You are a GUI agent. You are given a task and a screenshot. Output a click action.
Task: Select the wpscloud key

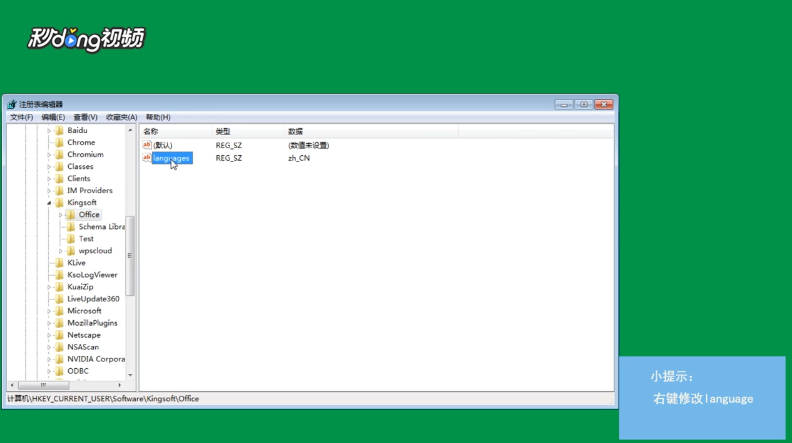[x=95, y=251]
